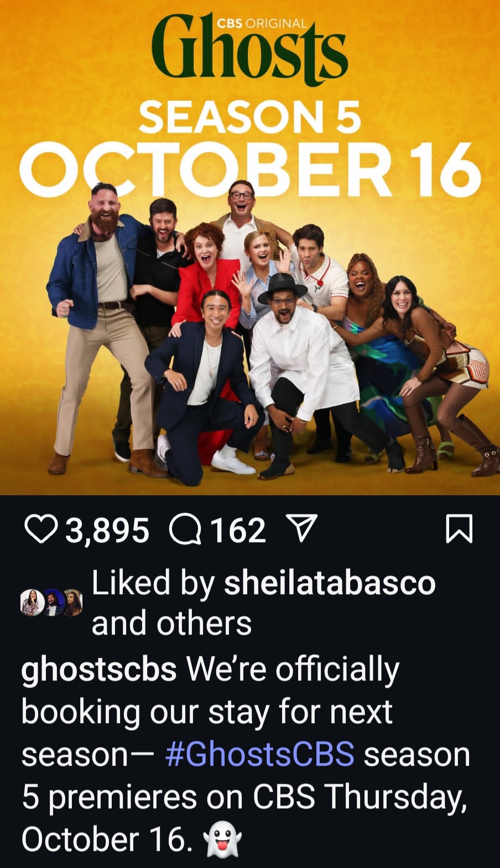The height and width of the screenshot is (868, 500).
Task: Tap the CBS Original label on the poster
Action: point(262,23)
